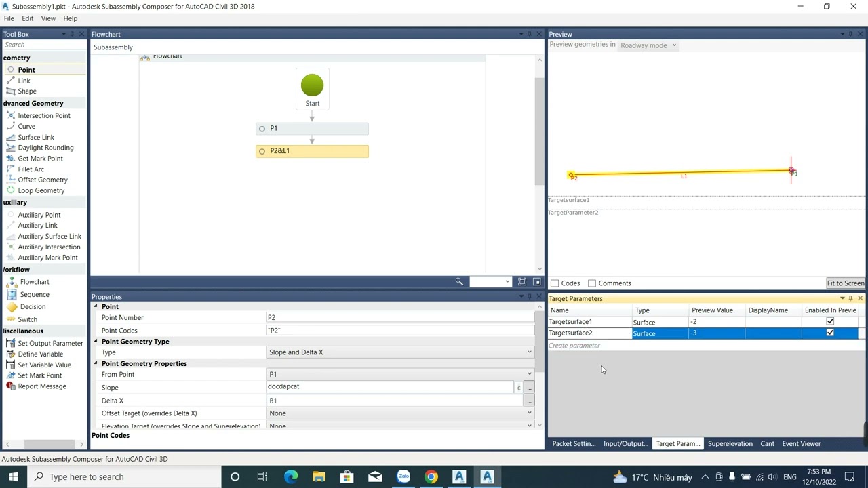This screenshot has height=488, width=868.
Task: Open Google Chrome from the taskbar
Action: [x=431, y=476]
